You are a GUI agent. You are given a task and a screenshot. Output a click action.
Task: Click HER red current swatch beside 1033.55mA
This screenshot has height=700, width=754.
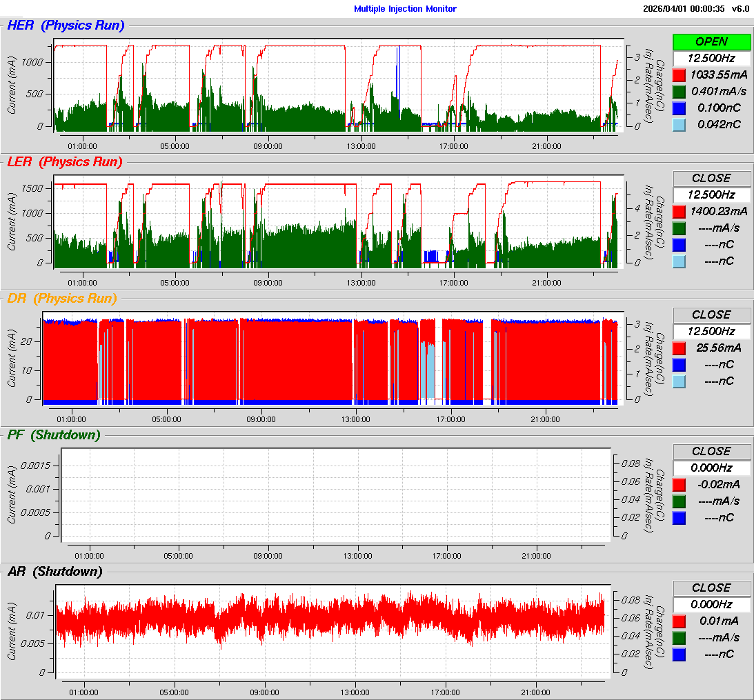pyautogui.click(x=679, y=74)
